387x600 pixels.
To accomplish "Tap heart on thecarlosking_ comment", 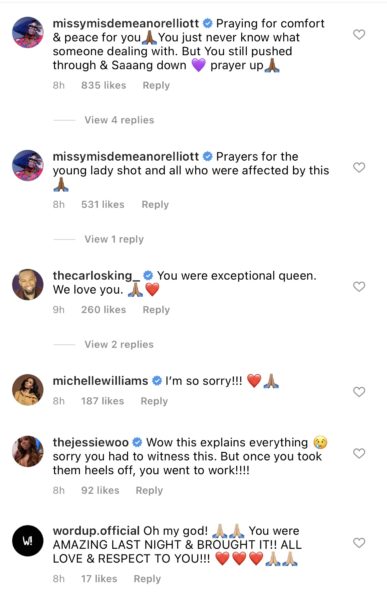I will (x=359, y=287).
